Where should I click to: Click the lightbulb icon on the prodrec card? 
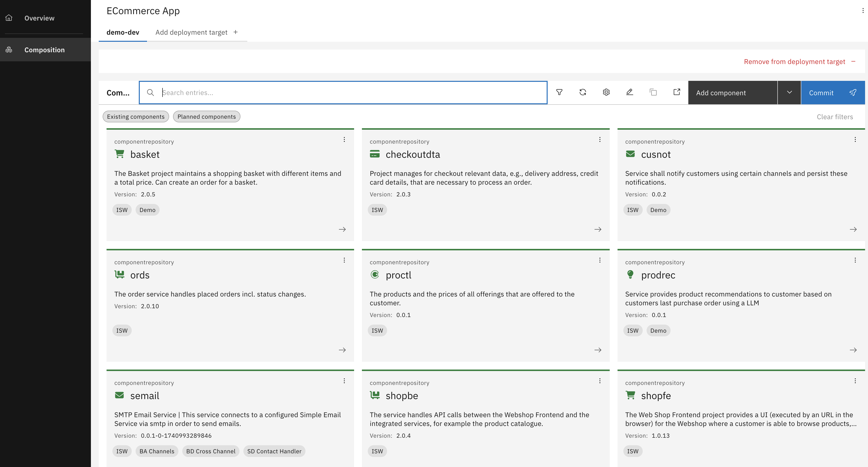click(630, 274)
